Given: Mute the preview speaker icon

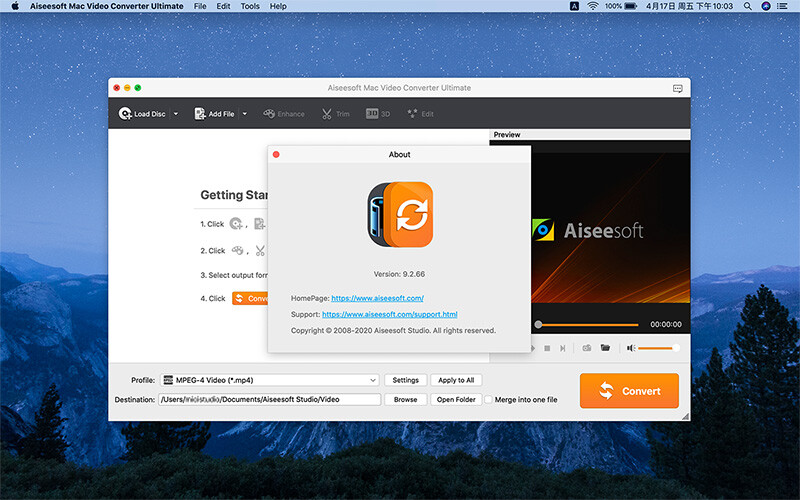Looking at the screenshot, I should coord(631,348).
